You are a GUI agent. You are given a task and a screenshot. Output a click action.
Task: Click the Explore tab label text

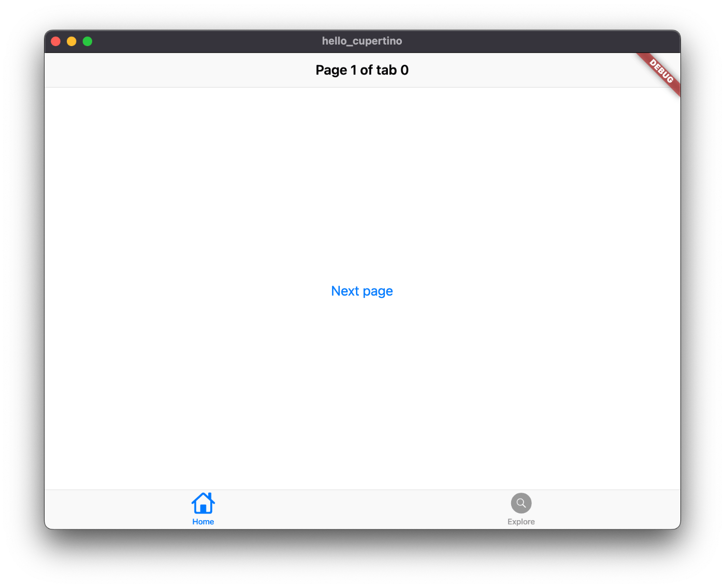(521, 522)
